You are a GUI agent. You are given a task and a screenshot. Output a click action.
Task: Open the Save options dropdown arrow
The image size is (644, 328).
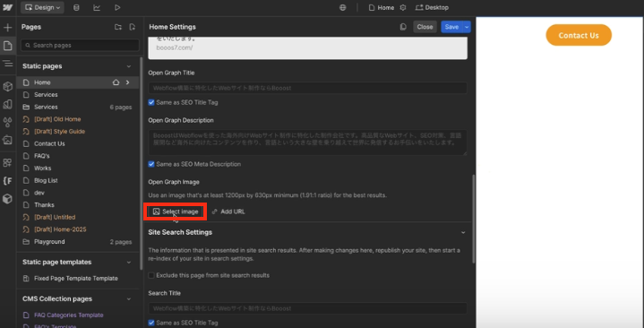pyautogui.click(x=467, y=27)
